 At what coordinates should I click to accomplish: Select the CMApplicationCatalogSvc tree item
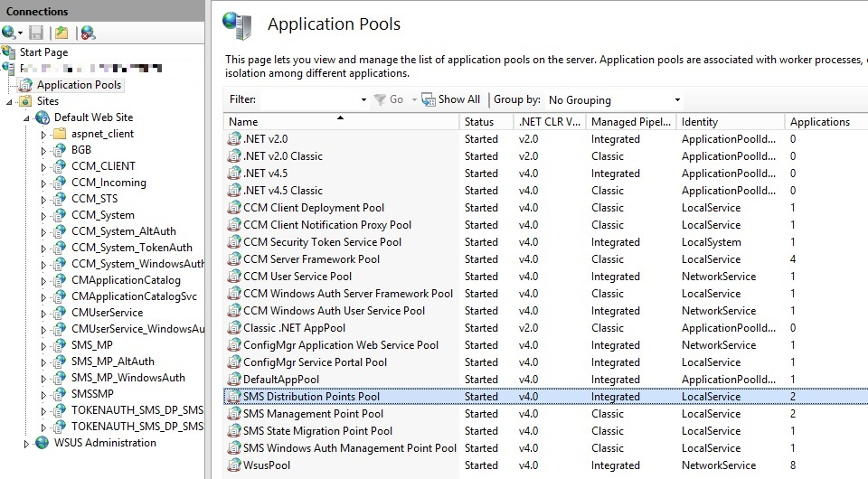134,296
